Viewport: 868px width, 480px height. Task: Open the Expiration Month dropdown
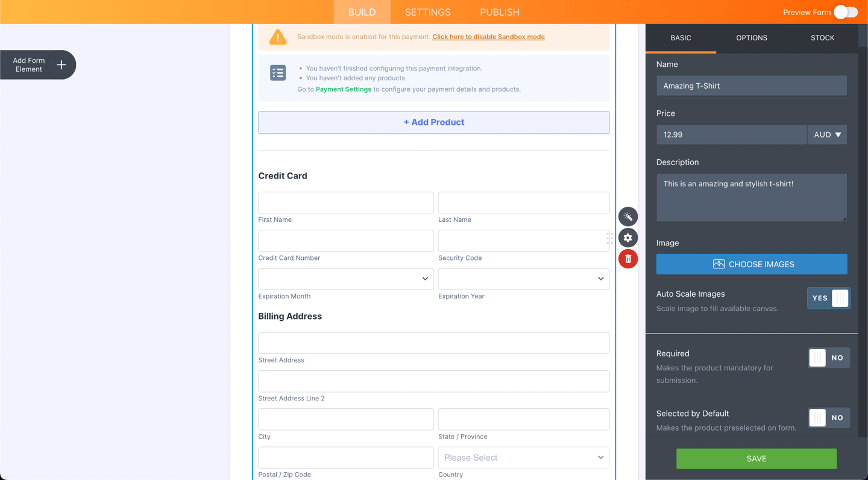(346, 279)
